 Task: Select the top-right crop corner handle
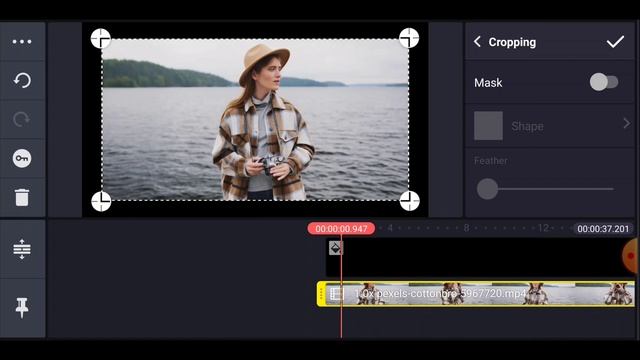409,38
